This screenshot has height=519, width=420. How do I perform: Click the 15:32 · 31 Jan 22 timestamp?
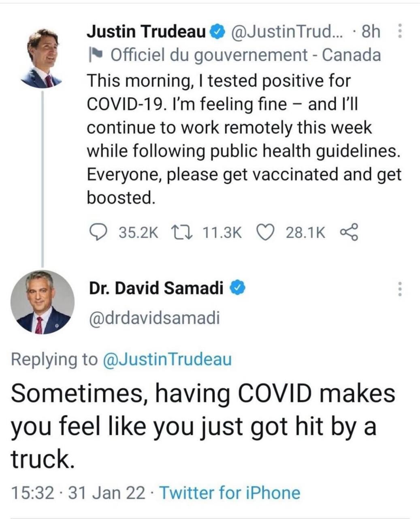(x=78, y=493)
